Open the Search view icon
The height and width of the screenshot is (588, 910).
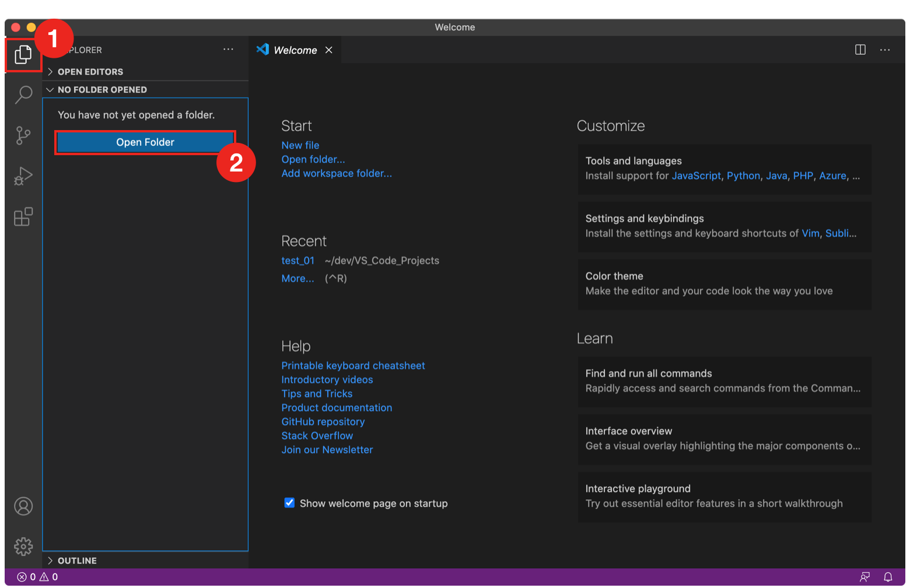click(x=23, y=94)
